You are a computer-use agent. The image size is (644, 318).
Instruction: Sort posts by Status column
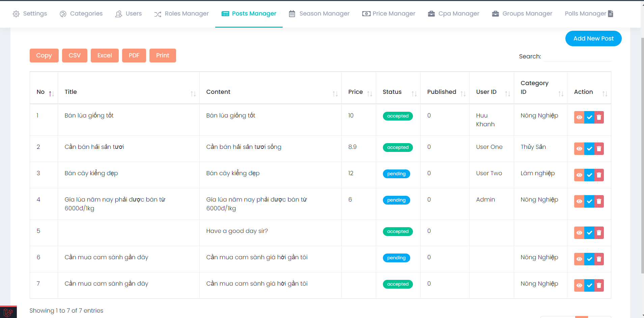click(x=415, y=94)
